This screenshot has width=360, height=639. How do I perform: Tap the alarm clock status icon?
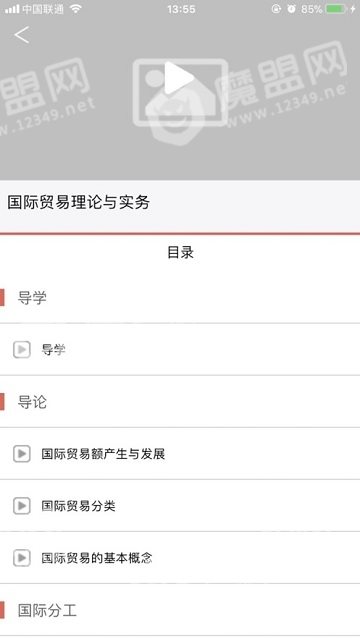(x=291, y=9)
